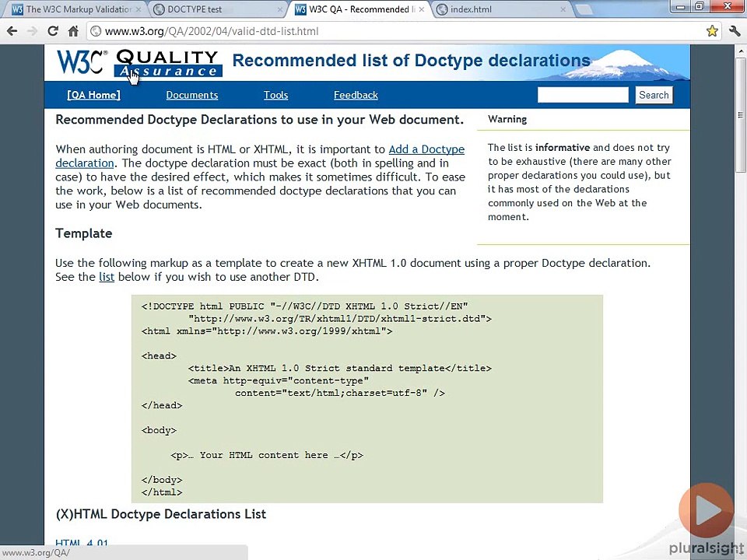
Task: Reload the page with the refresh icon
Action: [x=53, y=31]
